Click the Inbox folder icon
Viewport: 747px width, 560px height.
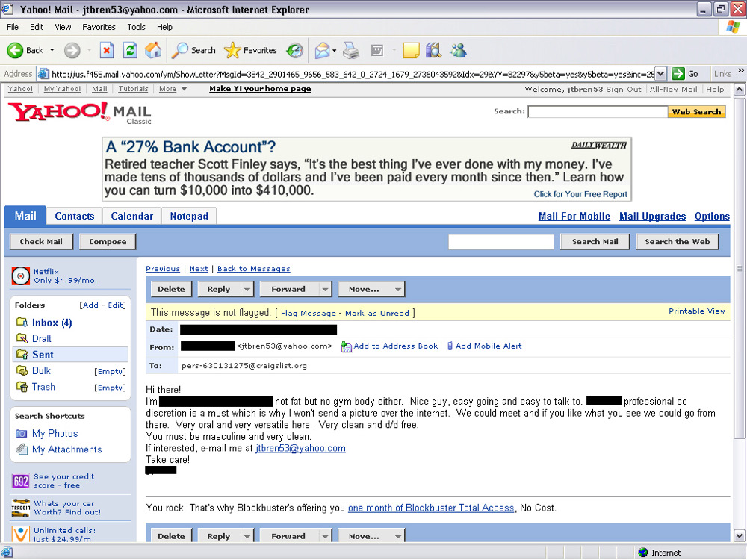point(22,323)
